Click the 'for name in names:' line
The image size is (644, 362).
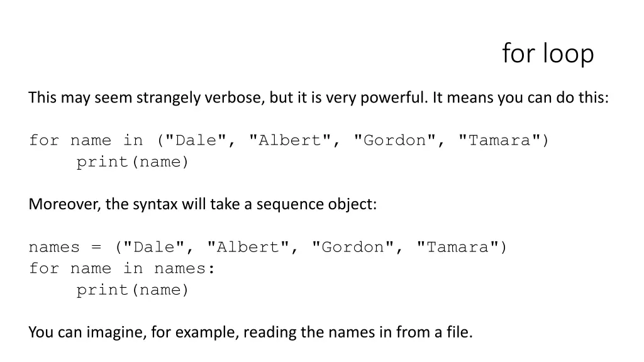pos(122,268)
